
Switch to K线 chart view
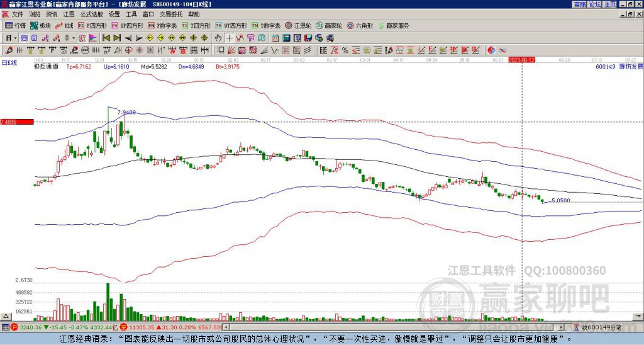[65, 25]
